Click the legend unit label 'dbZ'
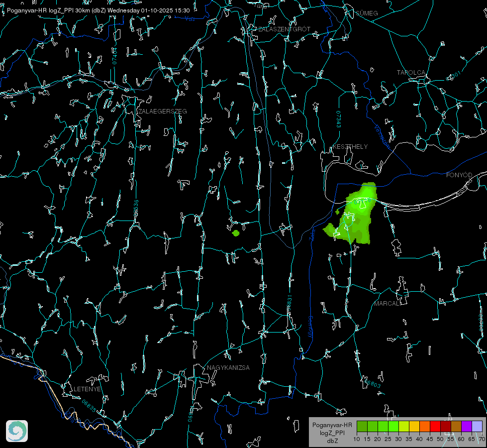The height and width of the screenshot is (448, 487). click(332, 441)
